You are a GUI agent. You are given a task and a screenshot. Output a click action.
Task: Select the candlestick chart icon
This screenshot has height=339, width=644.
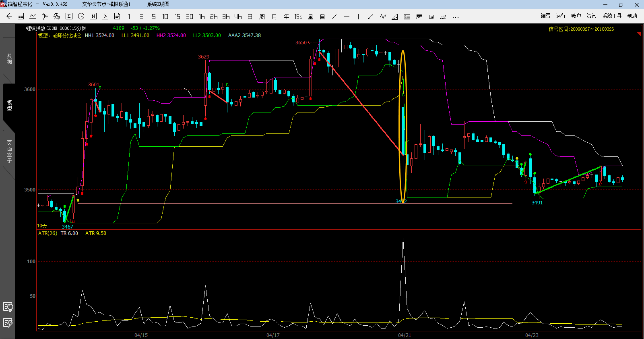coord(45,17)
